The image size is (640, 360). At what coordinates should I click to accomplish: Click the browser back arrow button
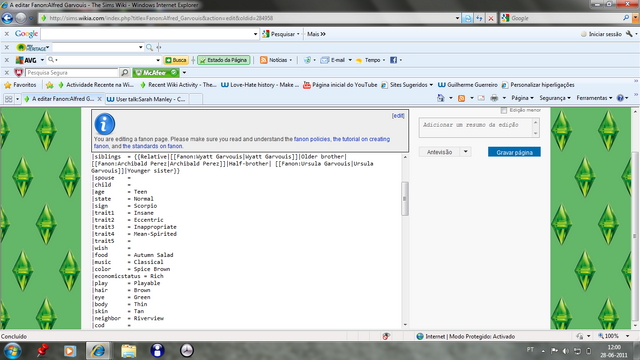pos(7,18)
